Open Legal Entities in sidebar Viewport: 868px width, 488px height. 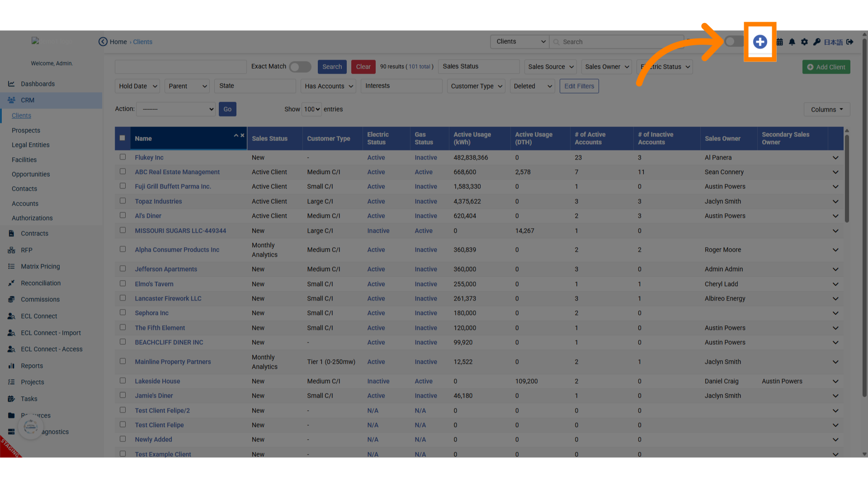(x=31, y=145)
